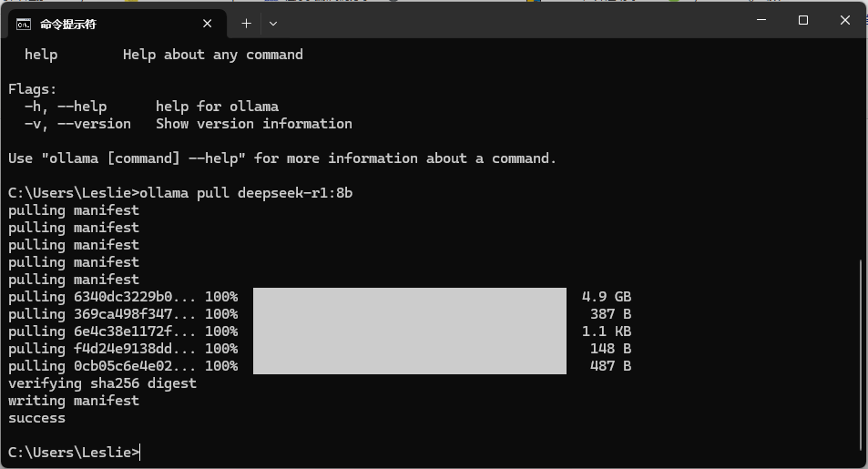Open a new tab with the plus button
This screenshot has height=469, width=868.
tap(246, 24)
